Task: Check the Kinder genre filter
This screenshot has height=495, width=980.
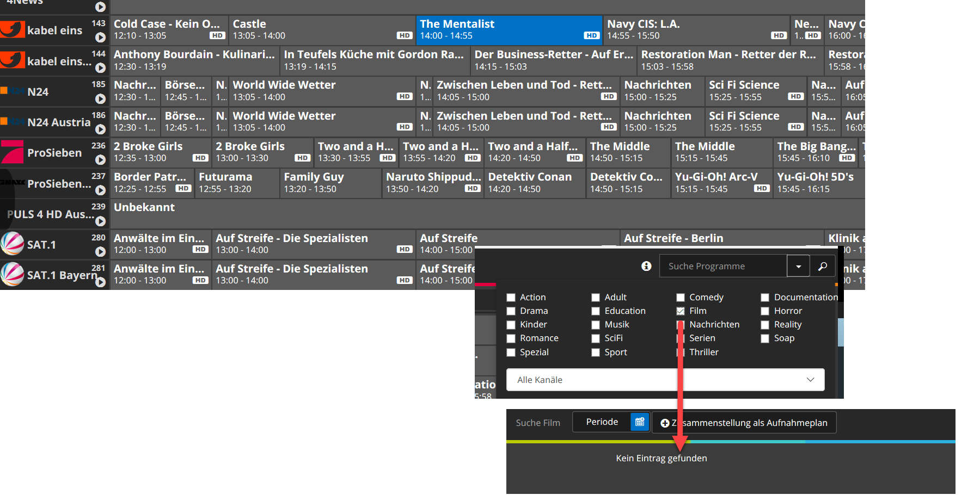Action: (511, 325)
